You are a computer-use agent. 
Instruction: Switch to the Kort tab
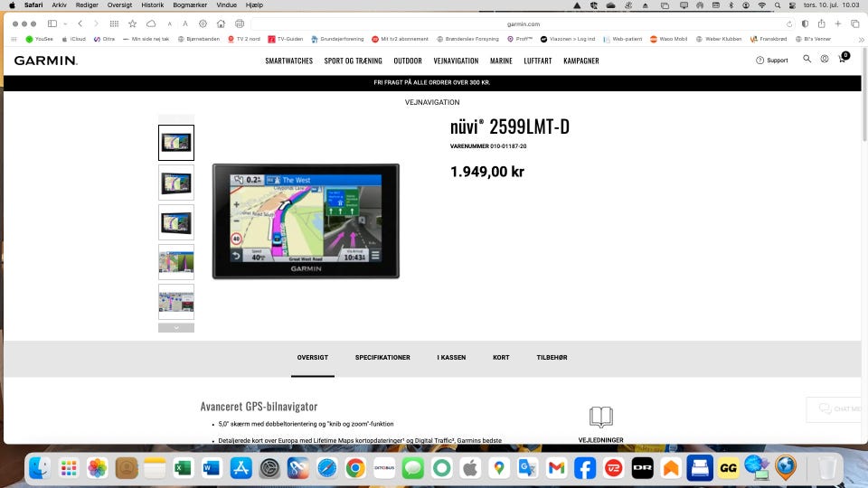(501, 358)
